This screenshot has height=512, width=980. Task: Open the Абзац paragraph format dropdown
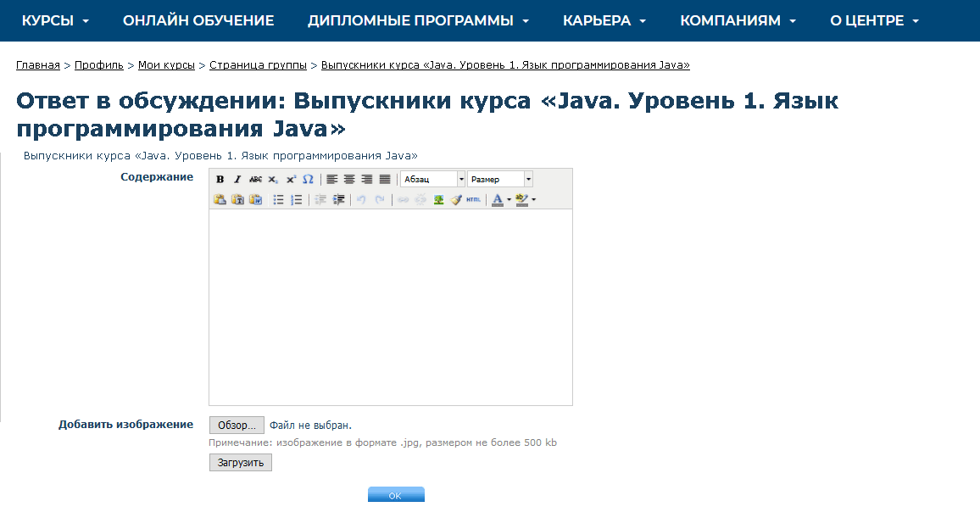[x=433, y=180]
